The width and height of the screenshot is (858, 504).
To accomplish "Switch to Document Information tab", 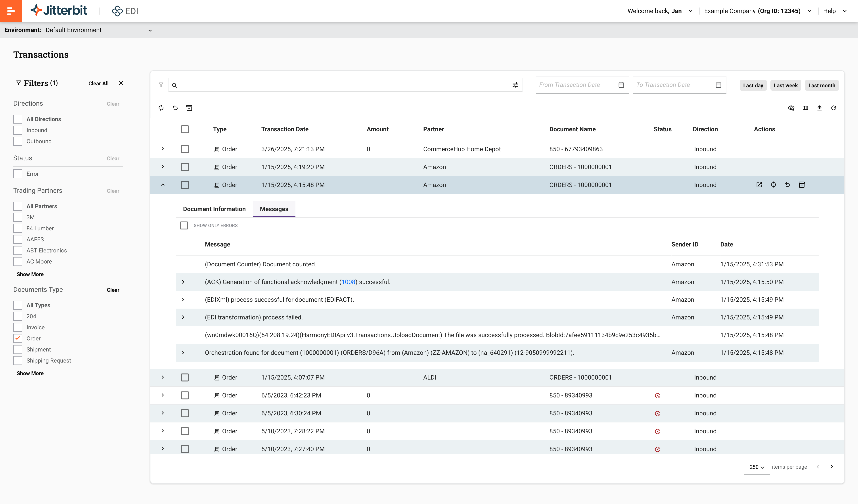I will click(x=214, y=209).
